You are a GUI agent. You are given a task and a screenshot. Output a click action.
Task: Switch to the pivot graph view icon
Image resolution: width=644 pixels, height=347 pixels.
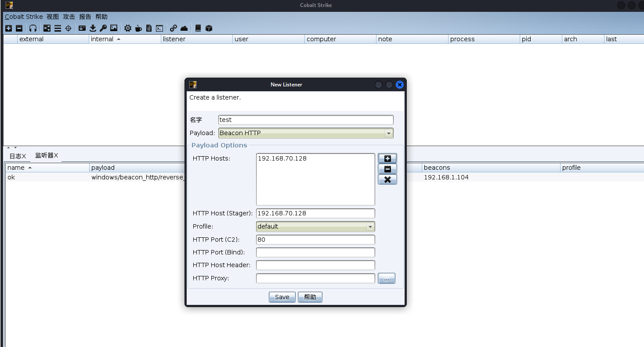(47, 28)
